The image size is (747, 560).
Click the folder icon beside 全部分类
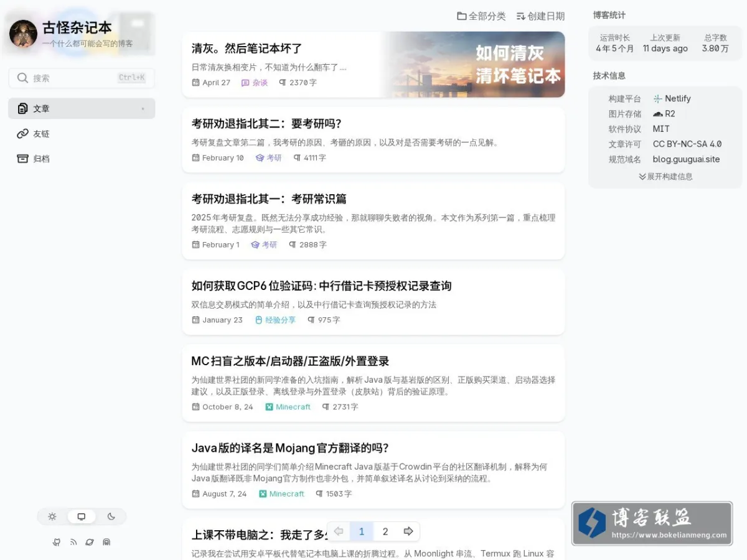coord(462,16)
